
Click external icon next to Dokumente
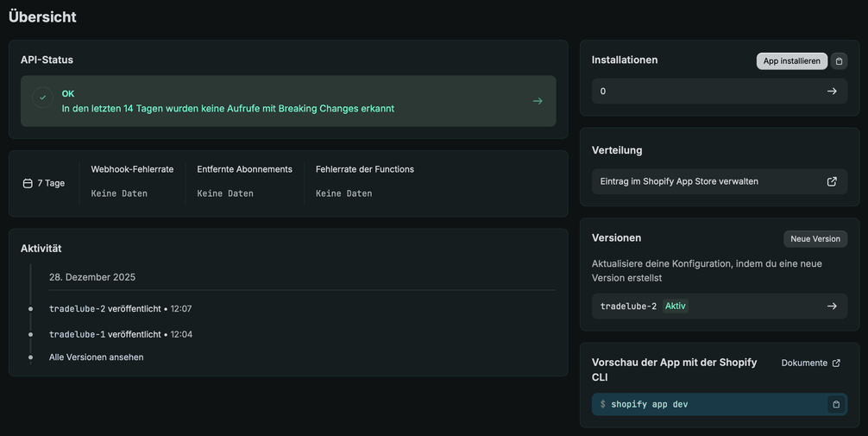click(836, 363)
